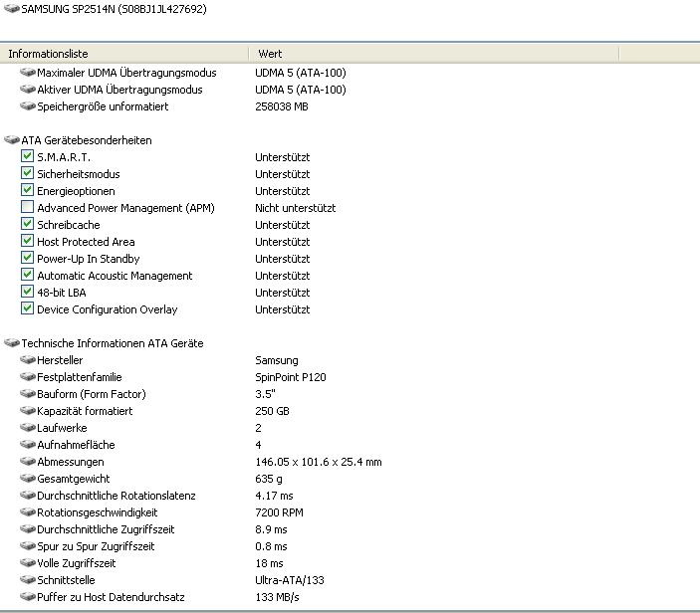Viewport: 700px width, 613px height.
Task: Select the 0.8 ms value
Action: pyautogui.click(x=271, y=547)
